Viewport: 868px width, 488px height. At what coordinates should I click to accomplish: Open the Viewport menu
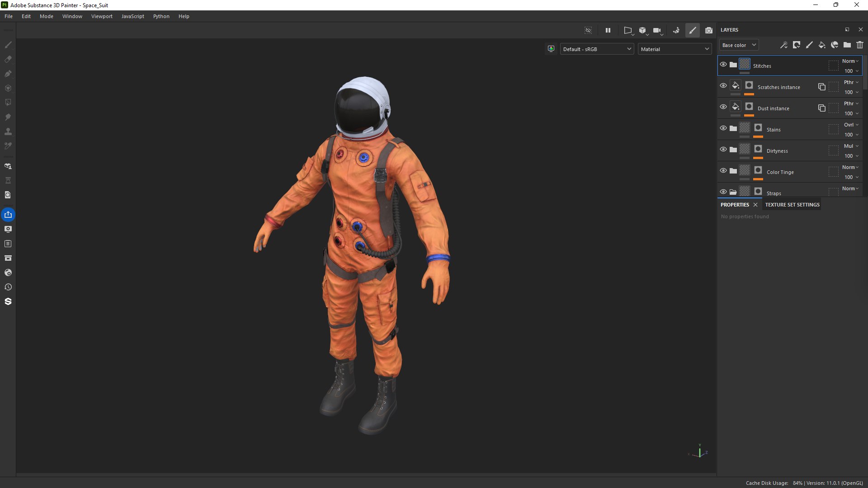point(102,16)
